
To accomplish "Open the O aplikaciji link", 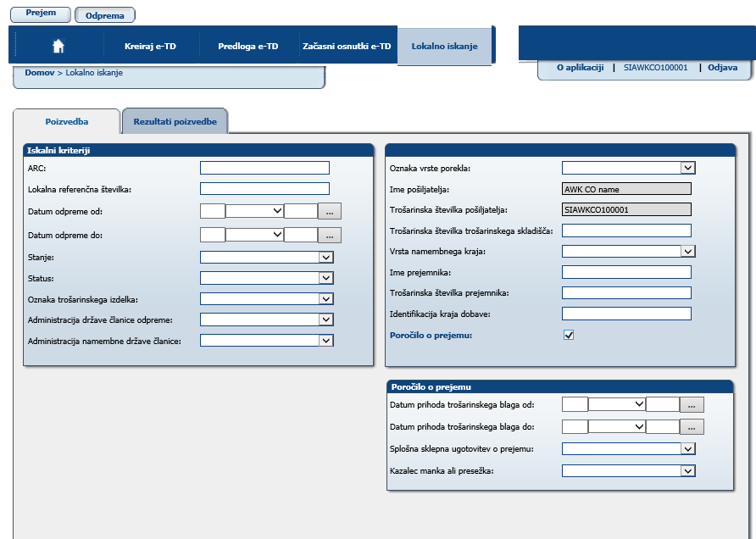I will pos(580,68).
